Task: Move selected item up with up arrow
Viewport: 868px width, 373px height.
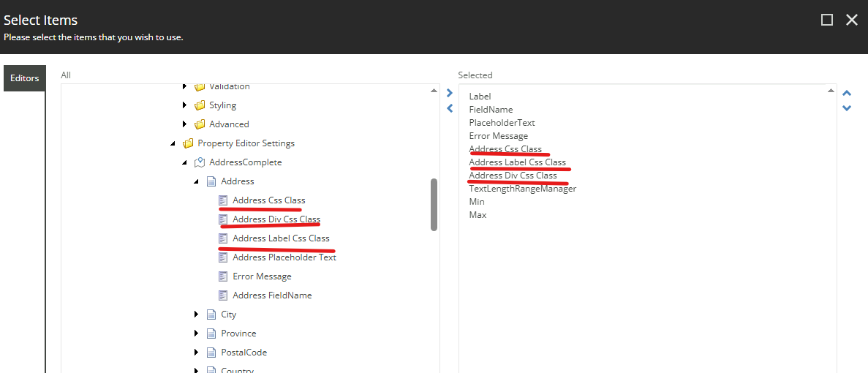Action: point(846,94)
